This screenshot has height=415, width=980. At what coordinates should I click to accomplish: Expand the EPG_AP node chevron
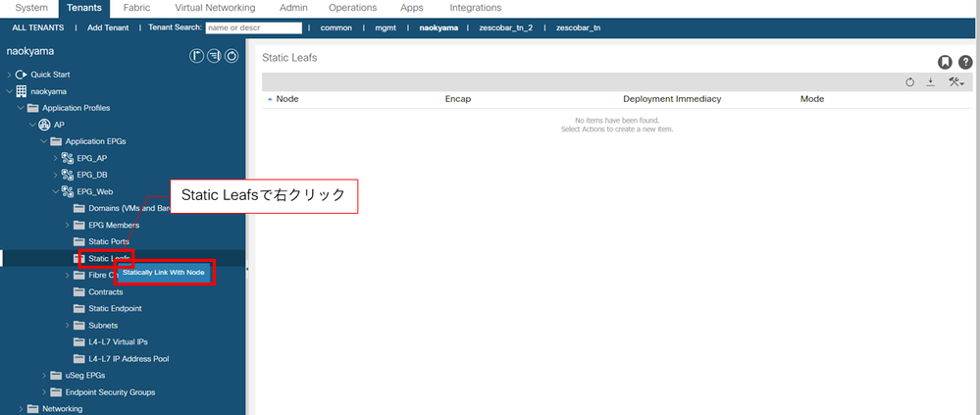pyautogui.click(x=56, y=158)
